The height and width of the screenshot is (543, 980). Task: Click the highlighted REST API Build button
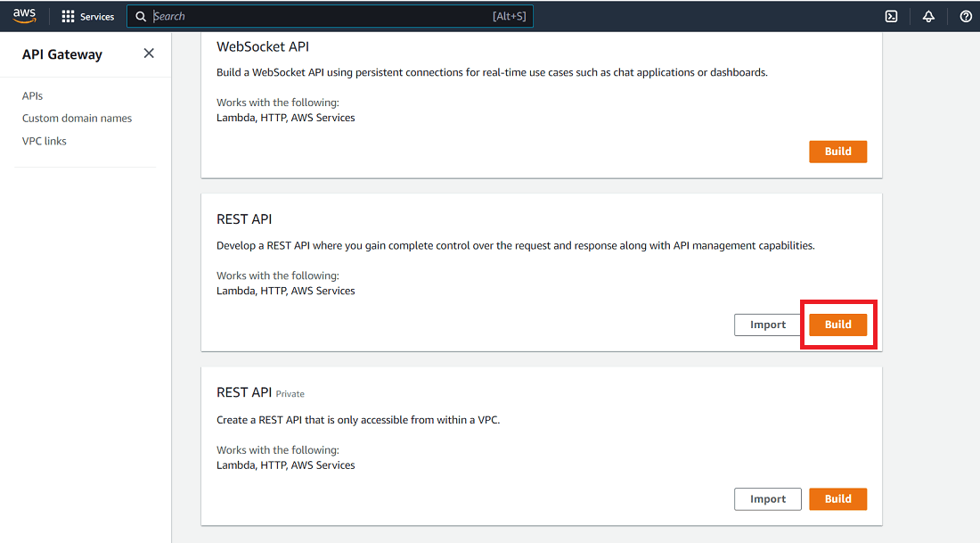[837, 325]
